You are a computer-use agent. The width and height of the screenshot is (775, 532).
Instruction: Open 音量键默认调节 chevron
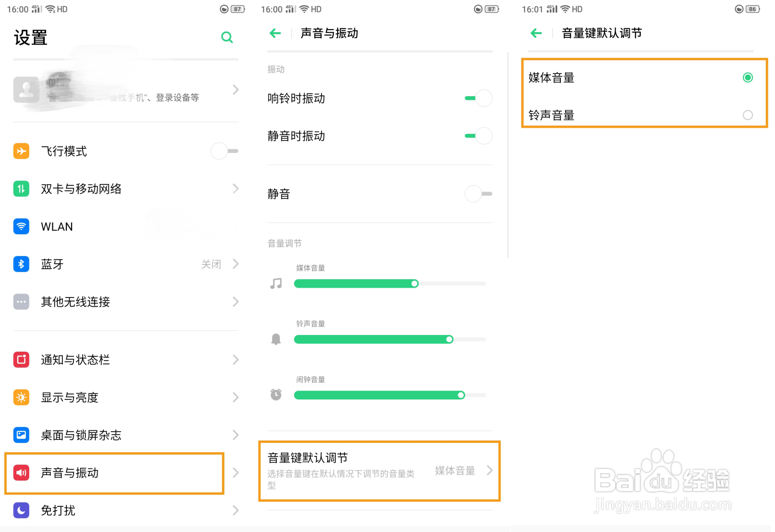489,470
